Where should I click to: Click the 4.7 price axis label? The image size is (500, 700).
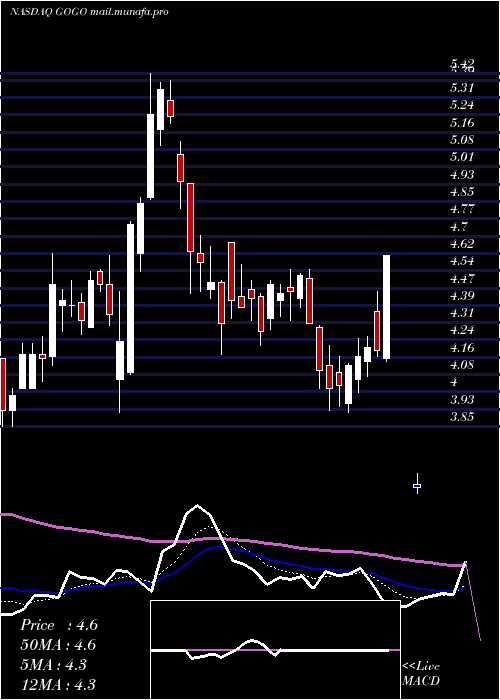(459, 226)
